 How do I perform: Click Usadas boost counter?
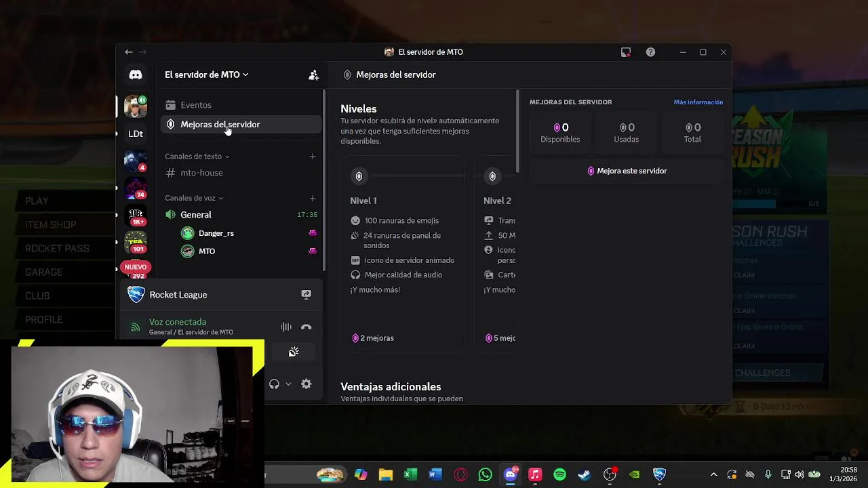coord(627,132)
